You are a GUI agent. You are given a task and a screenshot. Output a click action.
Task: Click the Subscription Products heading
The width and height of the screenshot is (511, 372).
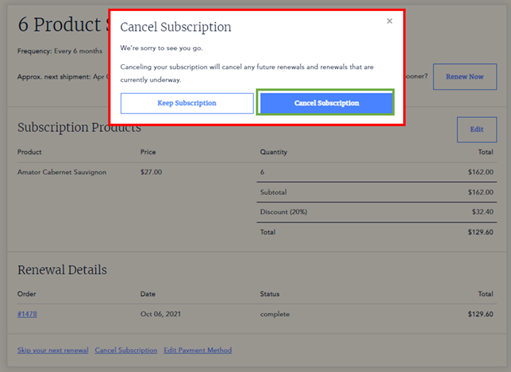[79, 128]
